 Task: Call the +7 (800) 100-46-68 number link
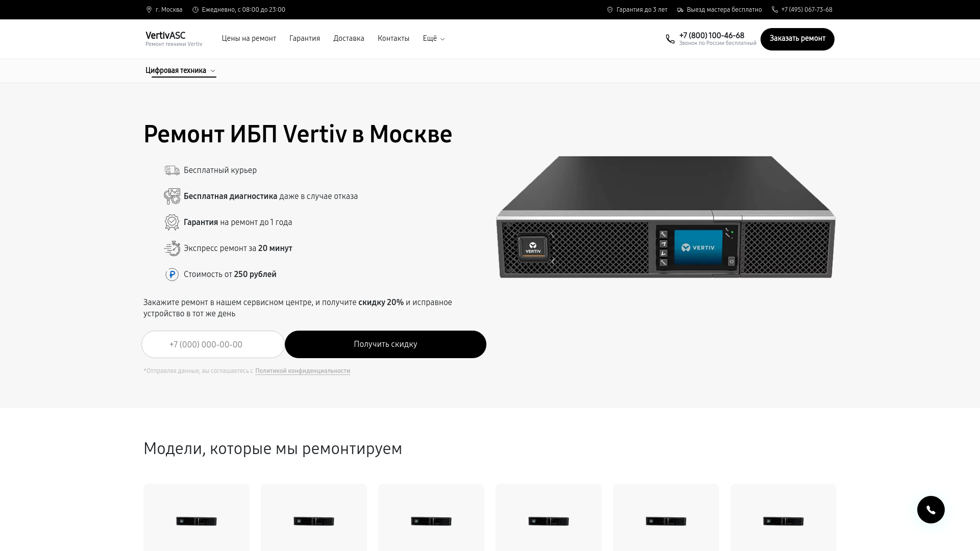coord(712,36)
